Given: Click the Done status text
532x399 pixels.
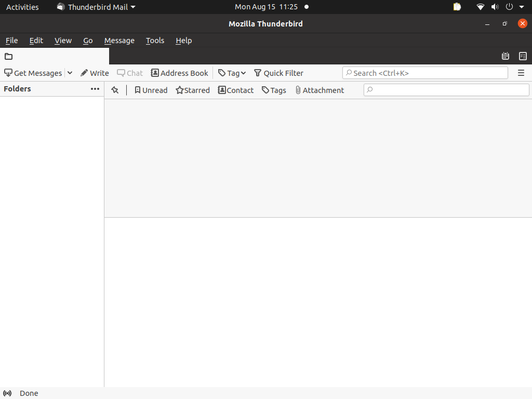Looking at the screenshot, I should 29,393.
